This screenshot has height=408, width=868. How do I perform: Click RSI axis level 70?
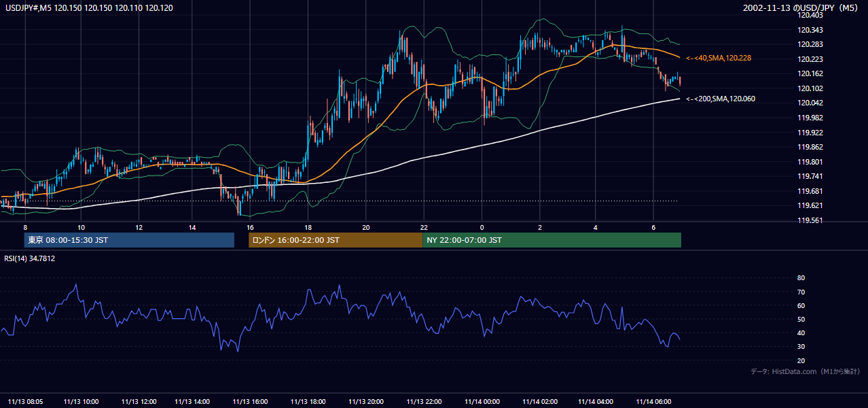coord(801,292)
